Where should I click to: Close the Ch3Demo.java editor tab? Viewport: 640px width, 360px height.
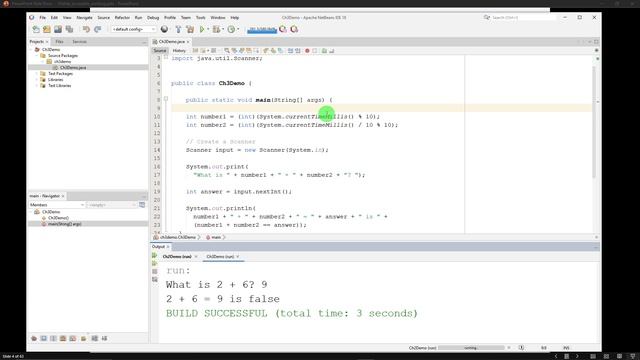[x=188, y=42]
